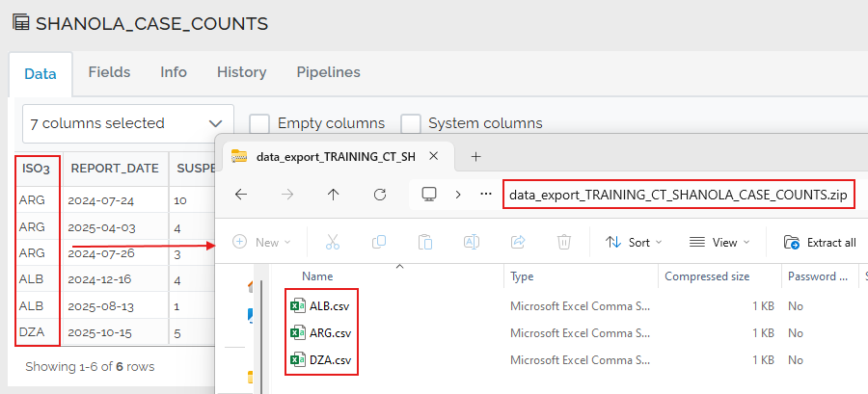Click the Back arrow in File Explorer
Image resolution: width=868 pixels, height=394 pixels.
pyautogui.click(x=241, y=194)
